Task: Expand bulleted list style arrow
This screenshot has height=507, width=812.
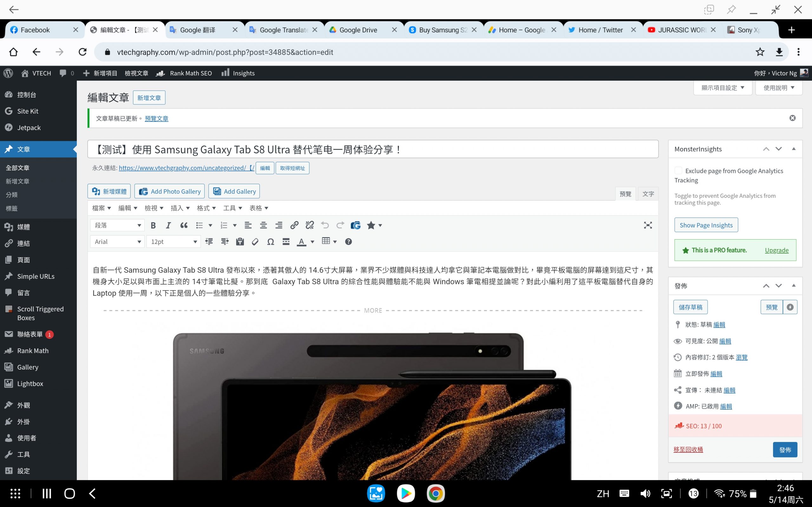Action: click(211, 225)
